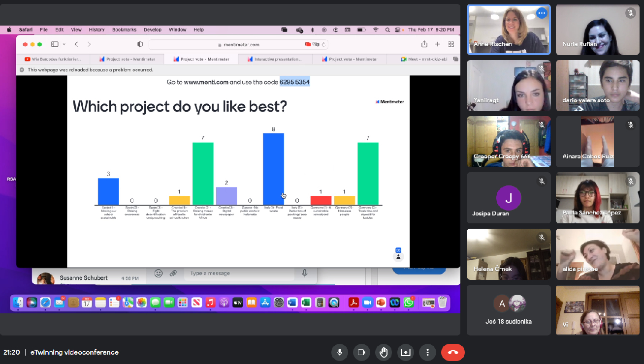Click the Safari share icon
The height and width of the screenshot is (364, 644).
point(424,44)
